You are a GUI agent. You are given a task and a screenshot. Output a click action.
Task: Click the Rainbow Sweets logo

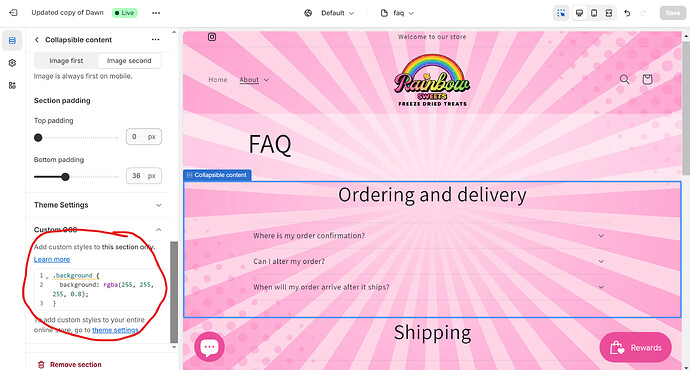pos(432,80)
